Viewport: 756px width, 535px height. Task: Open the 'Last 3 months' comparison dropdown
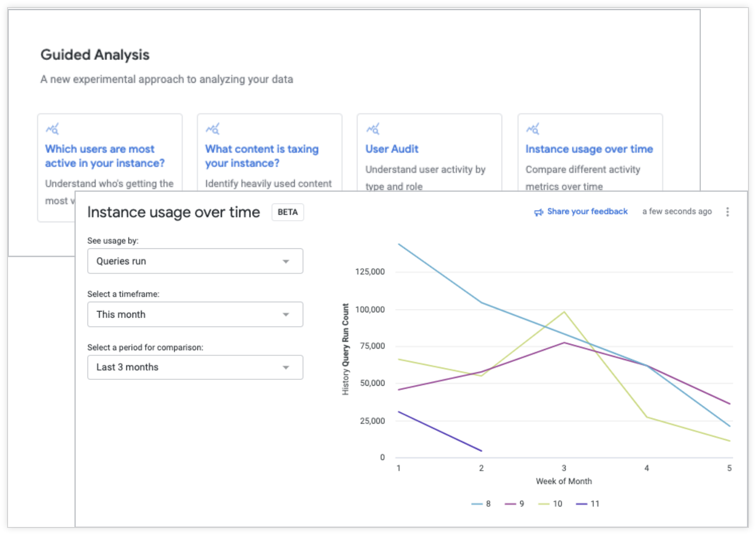[x=195, y=367]
